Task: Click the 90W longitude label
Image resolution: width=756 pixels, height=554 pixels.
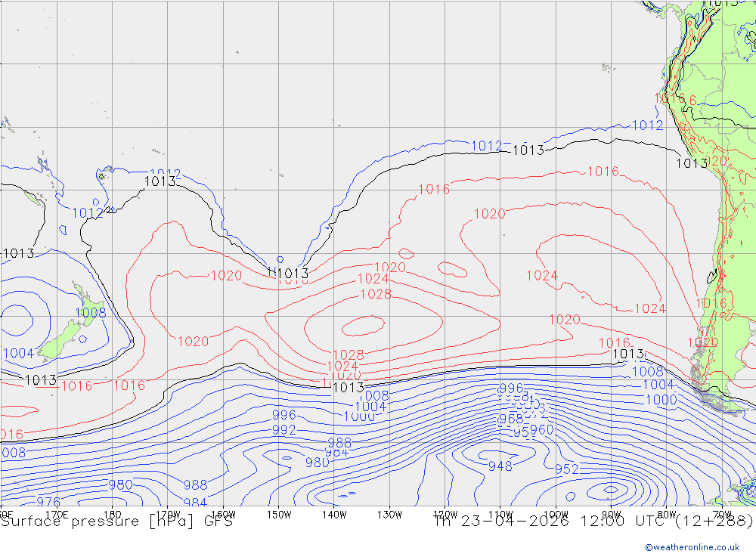Action: (611, 515)
